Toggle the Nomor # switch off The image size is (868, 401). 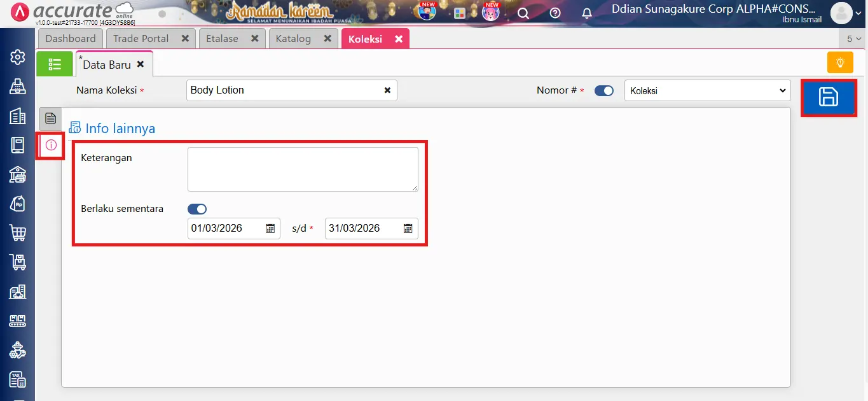(x=603, y=90)
